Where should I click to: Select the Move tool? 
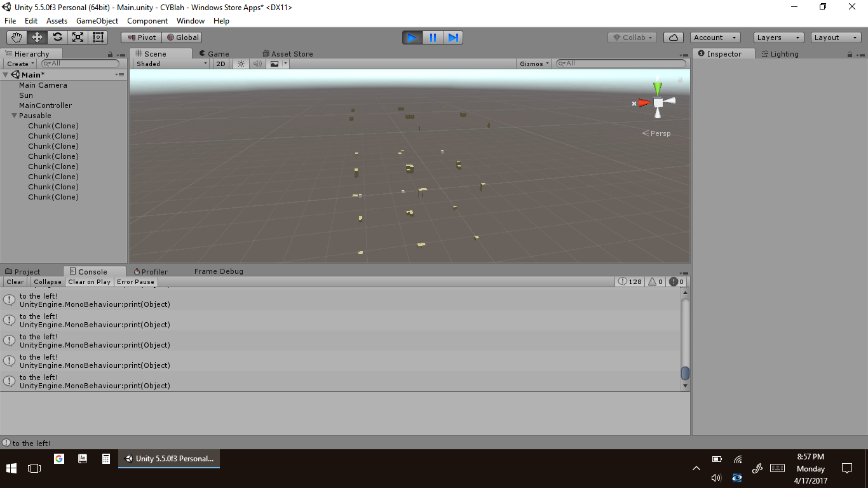37,37
